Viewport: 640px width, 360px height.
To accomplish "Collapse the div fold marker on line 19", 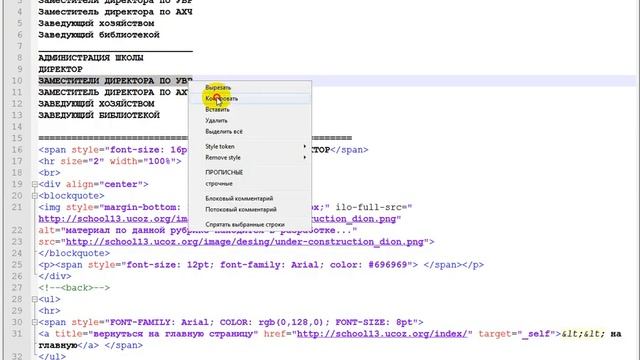I will pos(35,184).
